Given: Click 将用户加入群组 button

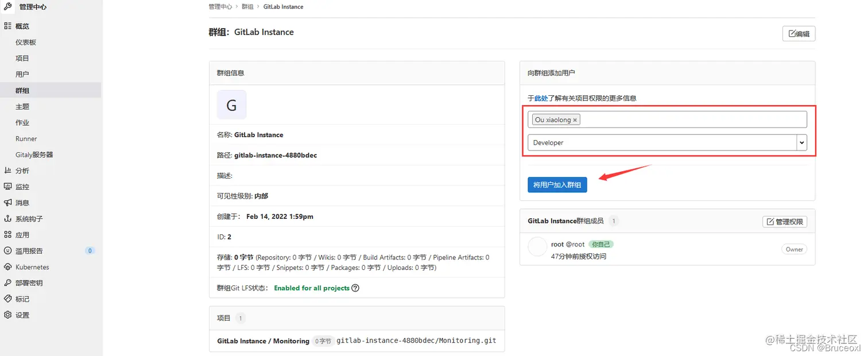Looking at the screenshot, I should pyautogui.click(x=557, y=185).
